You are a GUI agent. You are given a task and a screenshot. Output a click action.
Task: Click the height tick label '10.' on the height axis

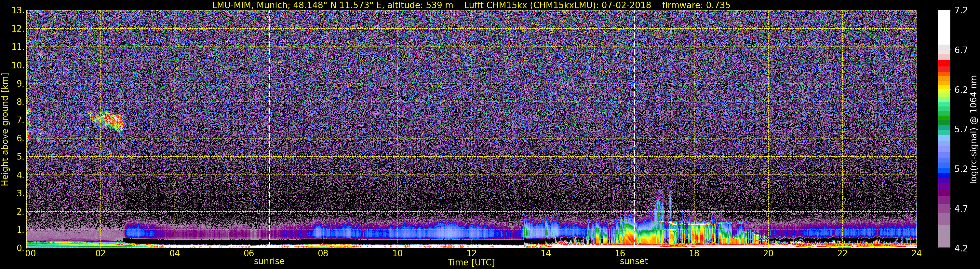coord(18,65)
